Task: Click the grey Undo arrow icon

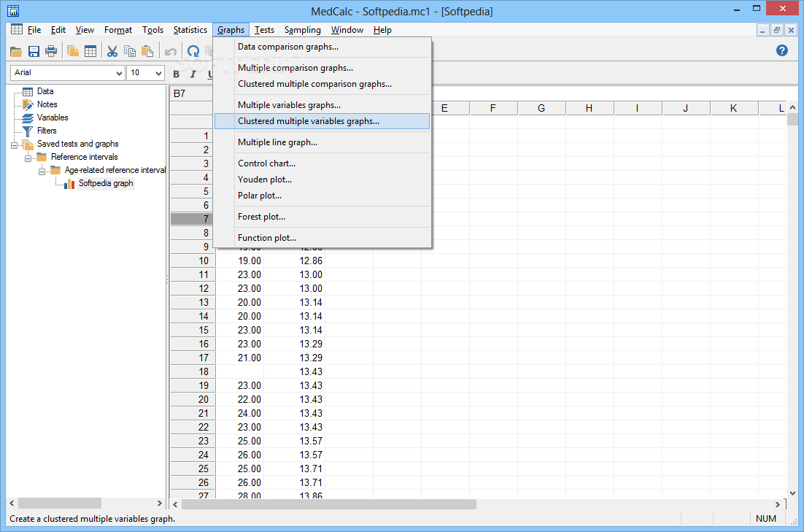Action: click(x=171, y=51)
